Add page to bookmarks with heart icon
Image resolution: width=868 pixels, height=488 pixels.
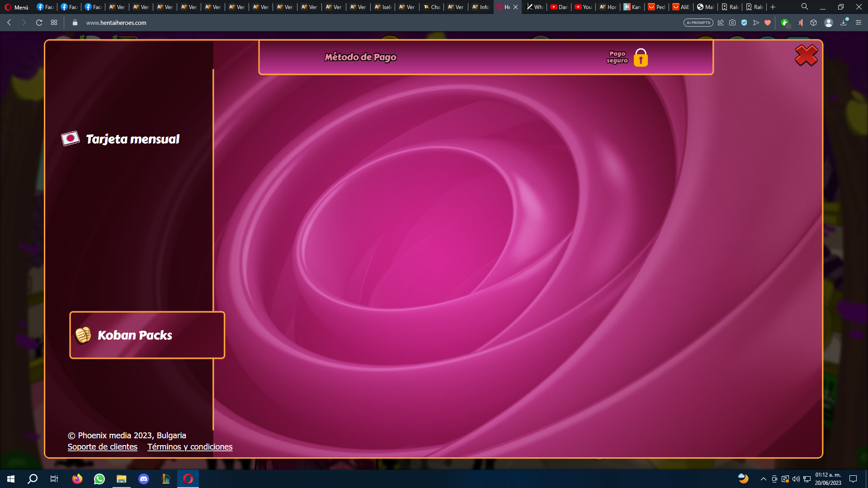tap(768, 23)
